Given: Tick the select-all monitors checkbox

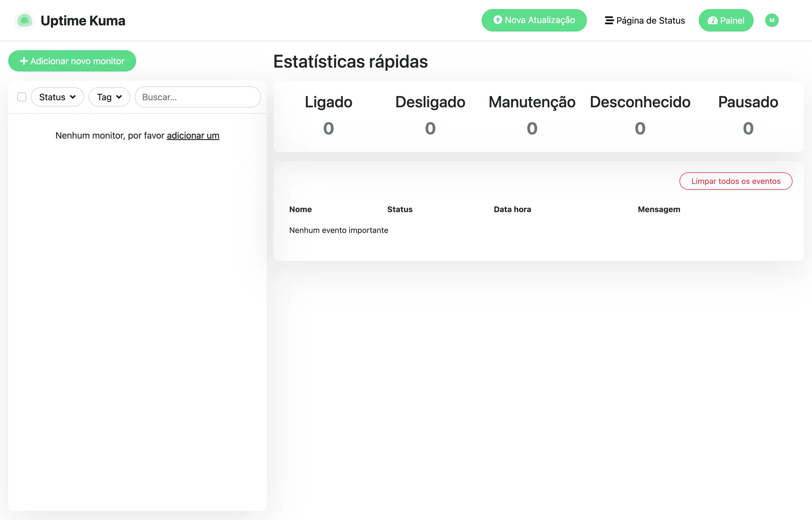Looking at the screenshot, I should pyautogui.click(x=22, y=97).
